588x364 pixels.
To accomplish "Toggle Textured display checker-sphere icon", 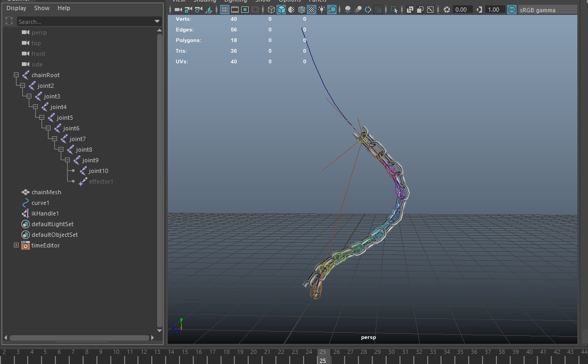I will tap(312, 10).
